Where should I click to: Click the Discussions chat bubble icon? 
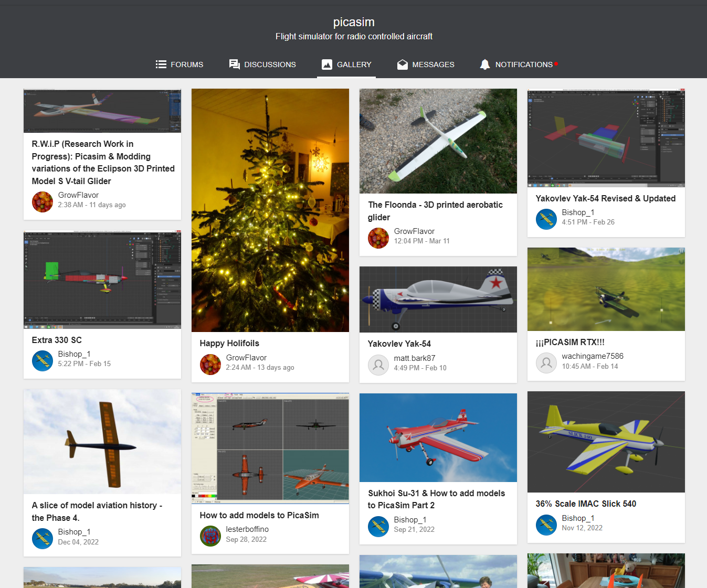click(x=234, y=65)
